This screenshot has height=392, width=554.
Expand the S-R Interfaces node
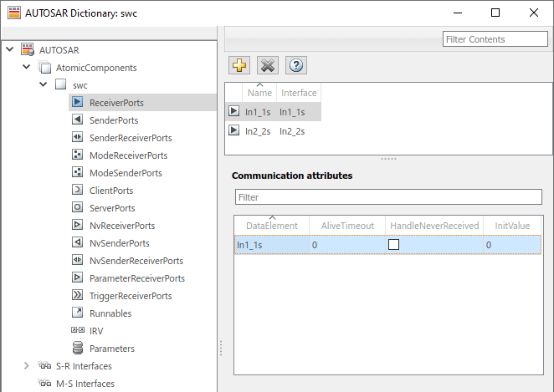(26, 366)
